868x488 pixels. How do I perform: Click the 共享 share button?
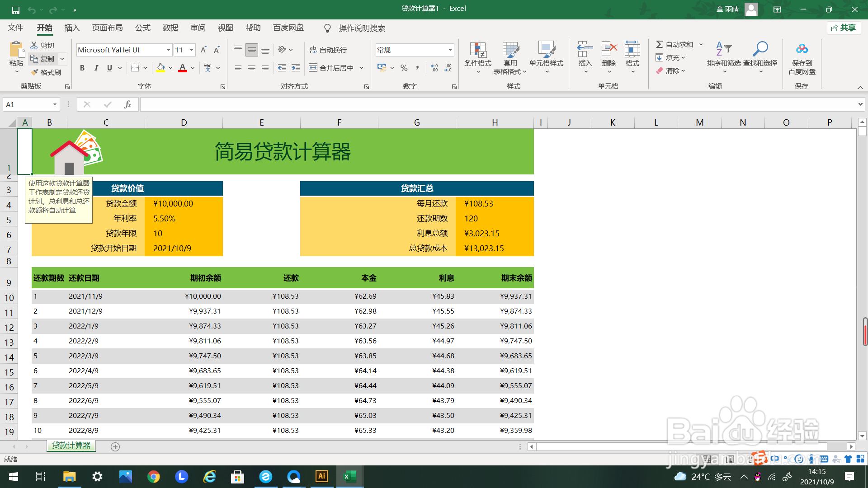pos(844,28)
